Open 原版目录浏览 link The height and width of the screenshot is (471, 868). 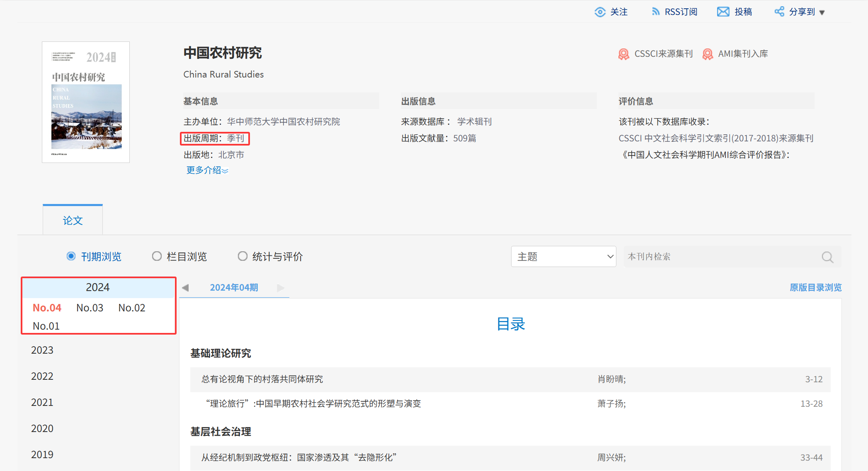point(815,288)
